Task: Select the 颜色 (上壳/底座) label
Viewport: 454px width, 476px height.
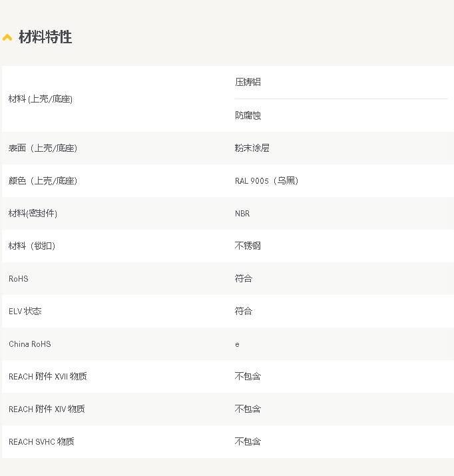Action: point(43,181)
